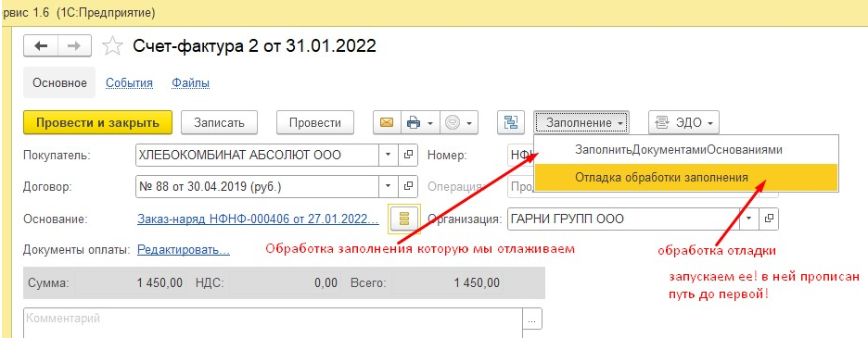Select Отладка обработки заполнения menu item
Image resolution: width=868 pixels, height=338 pixels.
tap(686, 178)
